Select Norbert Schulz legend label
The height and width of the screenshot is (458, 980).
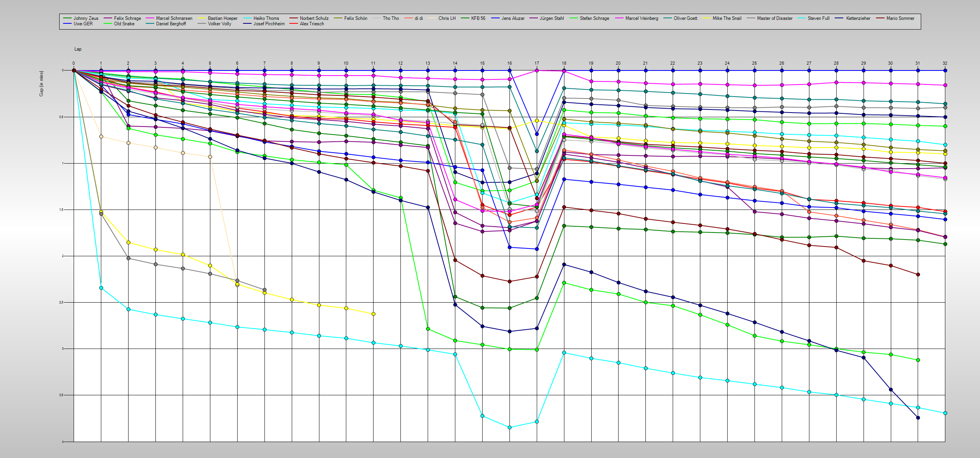(x=314, y=18)
